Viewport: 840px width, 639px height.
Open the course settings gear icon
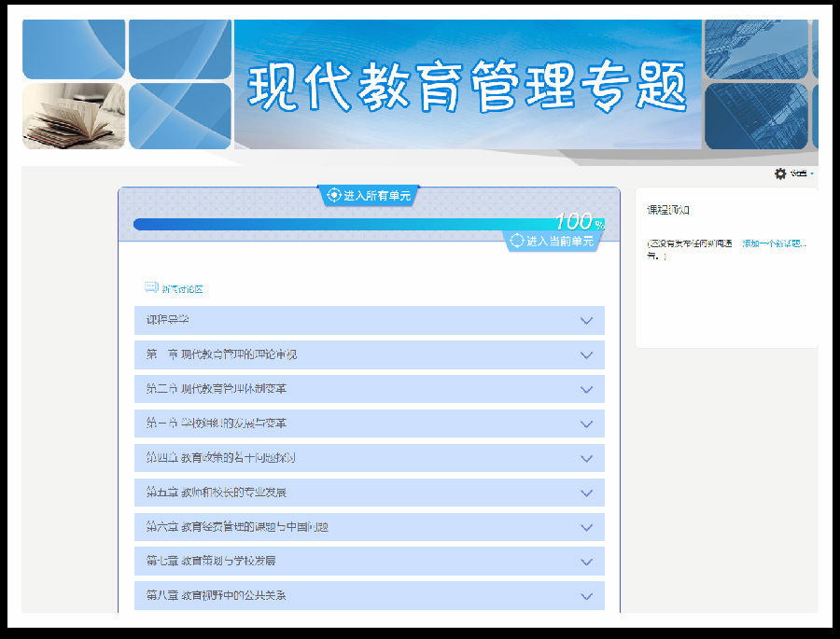point(782,174)
